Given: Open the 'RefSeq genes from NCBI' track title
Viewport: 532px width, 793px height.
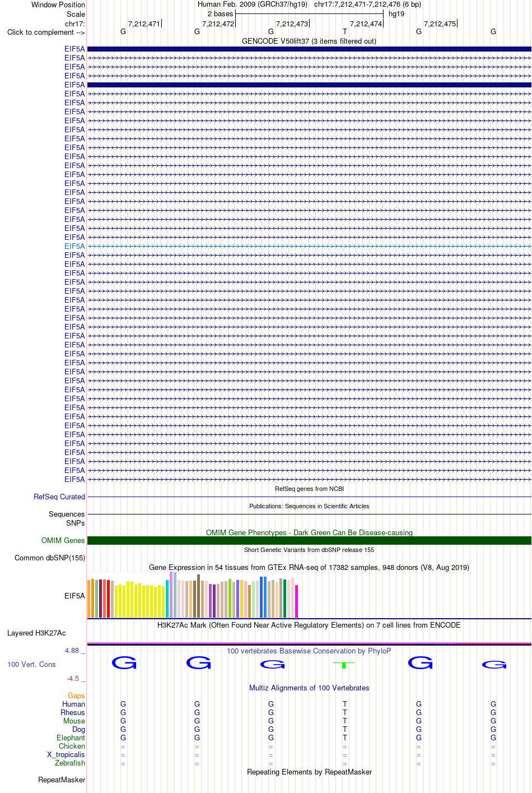Looking at the screenshot, I should tap(309, 489).
